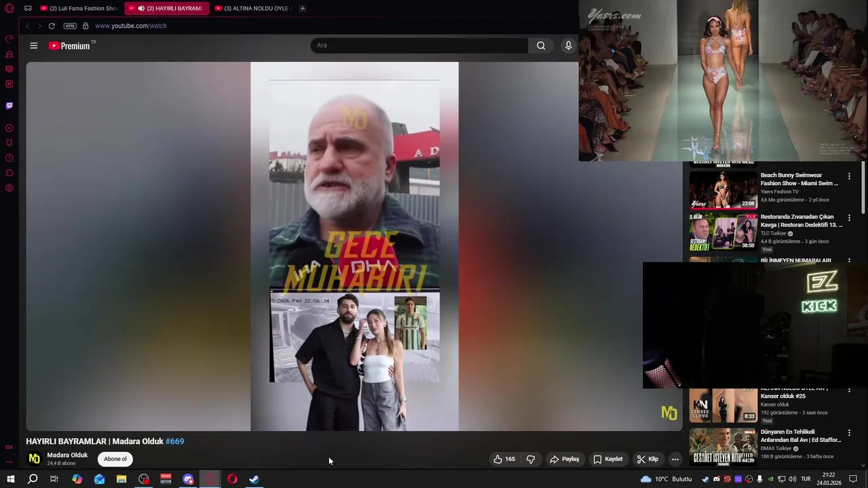Open the red Opera icon on taskbar

(232, 479)
